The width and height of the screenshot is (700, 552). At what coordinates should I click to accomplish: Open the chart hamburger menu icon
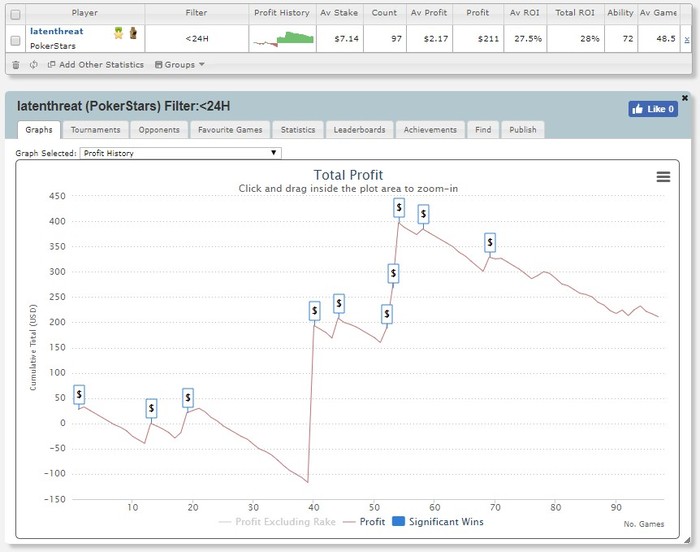point(663,177)
